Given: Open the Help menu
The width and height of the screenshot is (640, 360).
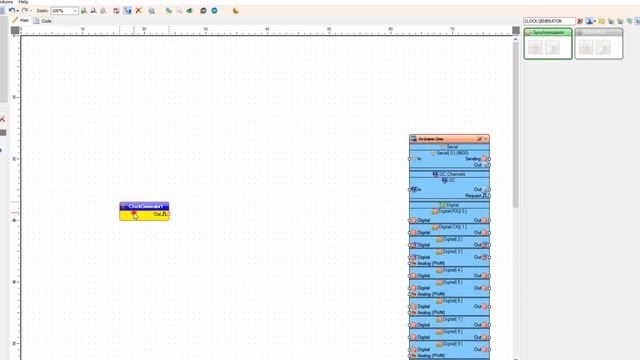Looking at the screenshot, I should point(23,2).
